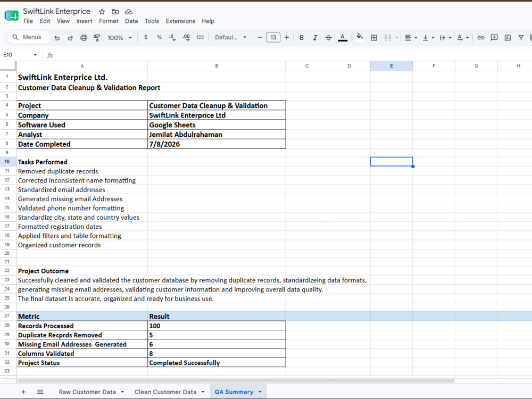Select the Tasks Performed cell
This screenshot has width=532, height=399.
click(82, 162)
